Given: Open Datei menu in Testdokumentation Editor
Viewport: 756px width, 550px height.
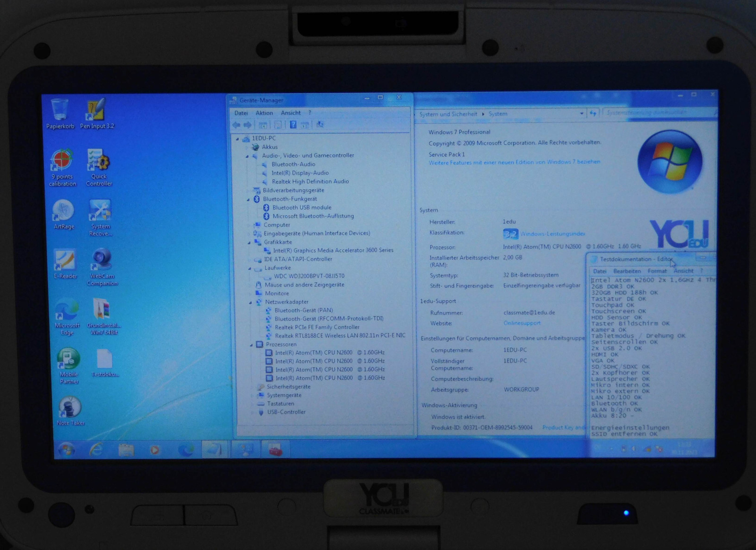Looking at the screenshot, I should (600, 271).
